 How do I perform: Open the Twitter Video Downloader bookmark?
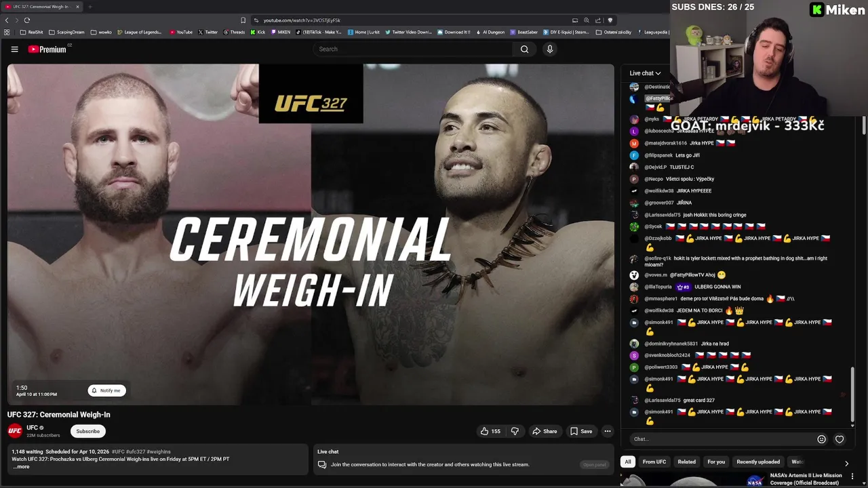point(408,32)
